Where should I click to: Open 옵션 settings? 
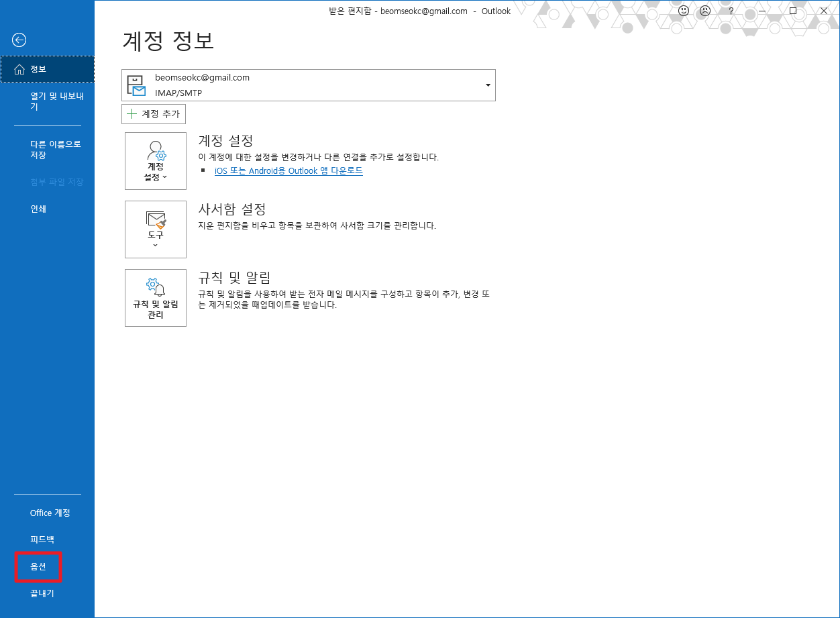click(x=38, y=567)
